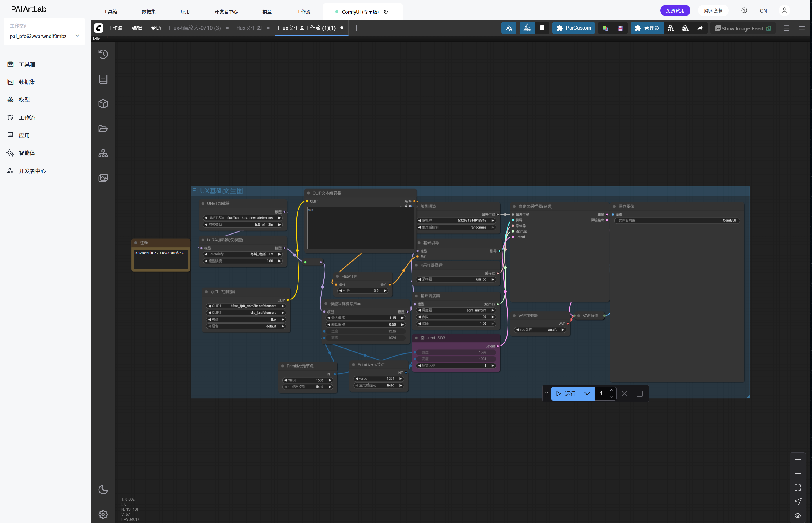Screen dimensions: 812x523
Task: Open the settings gear icon in sidebar
Action: (x=103, y=515)
